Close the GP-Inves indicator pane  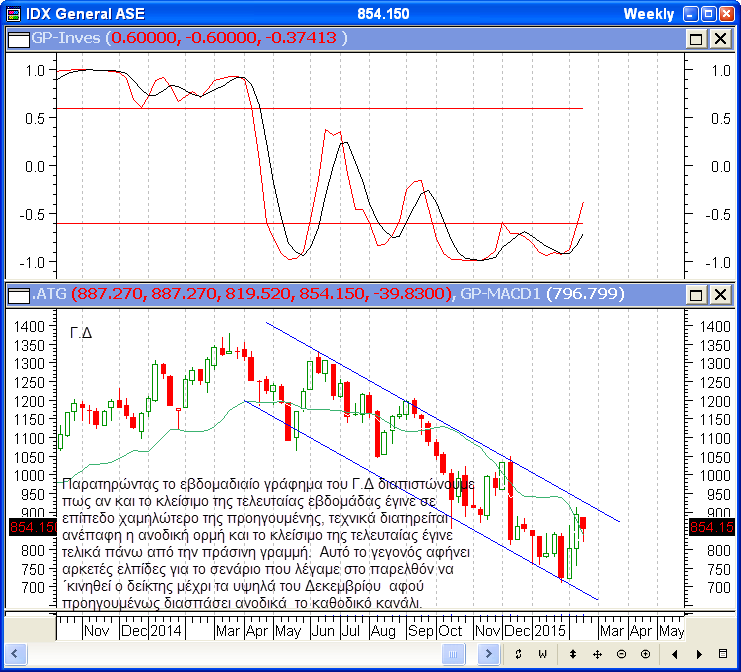720,39
